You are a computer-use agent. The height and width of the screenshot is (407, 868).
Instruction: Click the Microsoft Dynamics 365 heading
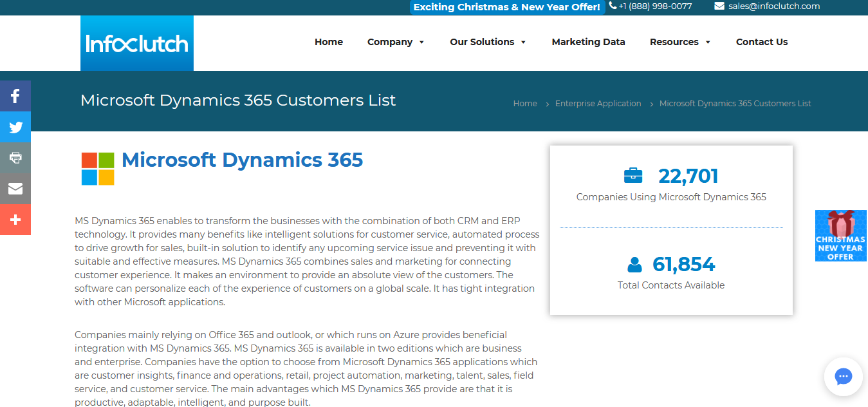pos(242,160)
